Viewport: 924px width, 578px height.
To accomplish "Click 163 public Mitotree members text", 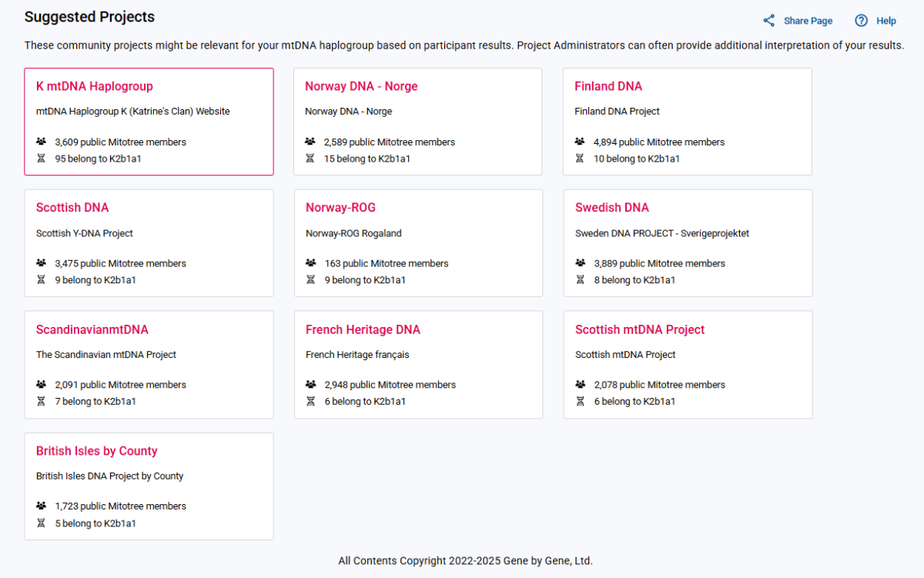I will [387, 264].
